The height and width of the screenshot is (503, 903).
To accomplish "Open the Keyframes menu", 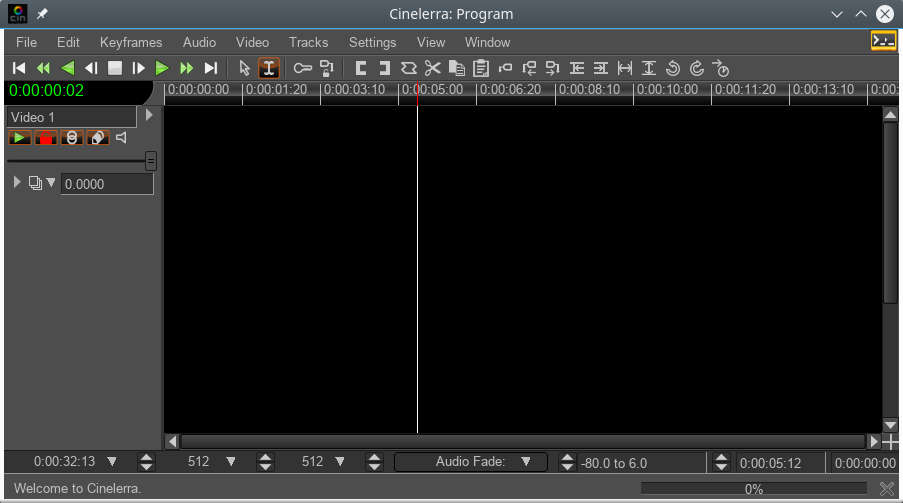I will pos(131,42).
